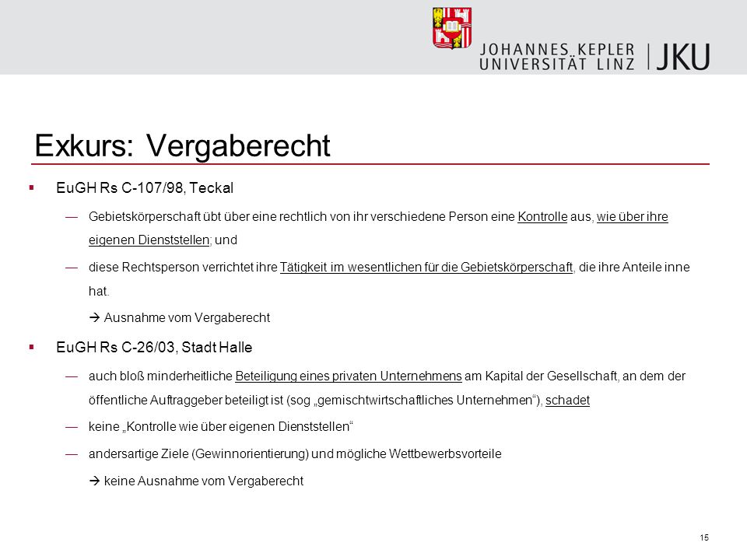Click the line '→ keine Ausnahme vom Vergaberecht'
The image size is (747, 560).
pyautogui.click(x=196, y=481)
